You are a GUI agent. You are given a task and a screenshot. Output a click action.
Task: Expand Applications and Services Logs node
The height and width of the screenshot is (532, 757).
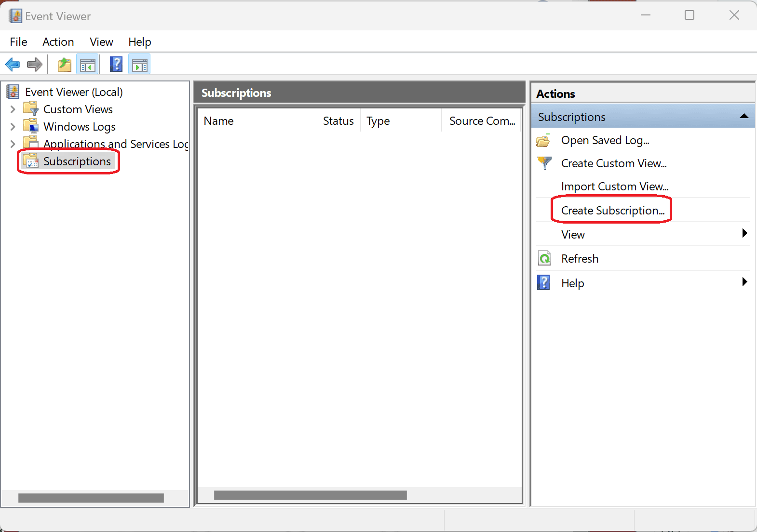[13, 144]
